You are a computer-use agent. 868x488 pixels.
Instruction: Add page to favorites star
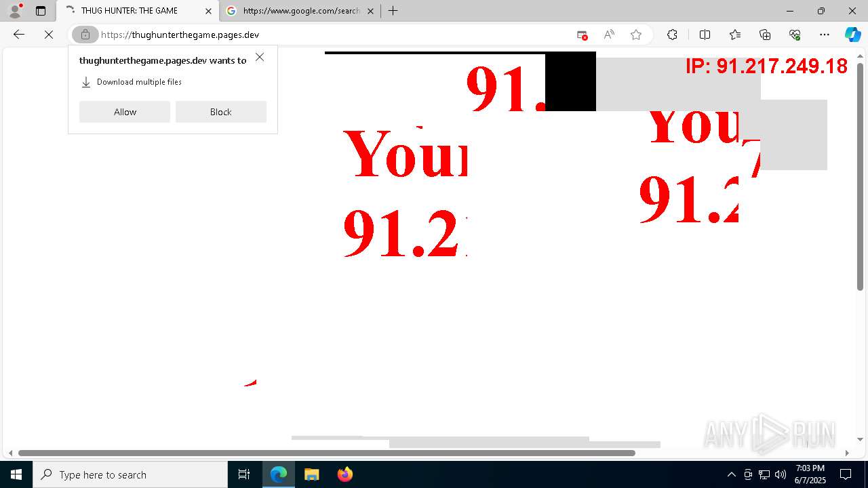tap(636, 35)
